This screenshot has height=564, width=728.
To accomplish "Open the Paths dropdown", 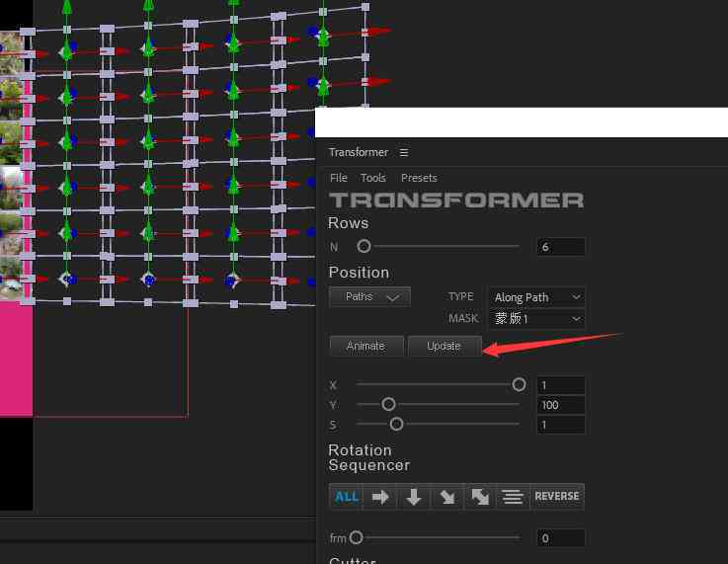I will (369, 296).
